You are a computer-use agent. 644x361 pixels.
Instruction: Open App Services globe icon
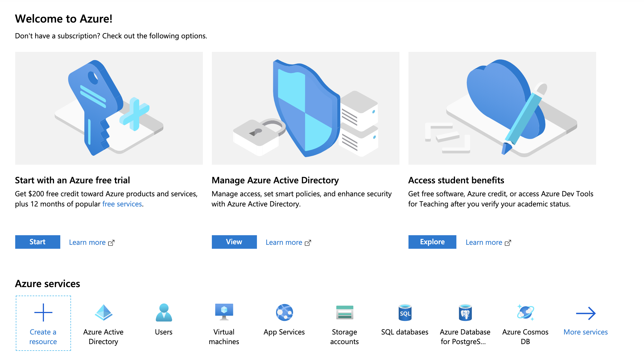pyautogui.click(x=284, y=312)
